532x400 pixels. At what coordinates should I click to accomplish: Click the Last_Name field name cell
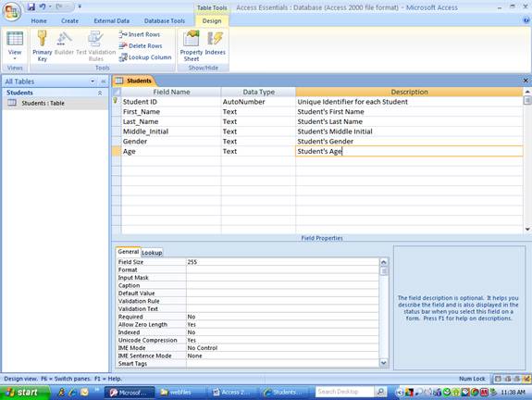pyautogui.click(x=171, y=121)
